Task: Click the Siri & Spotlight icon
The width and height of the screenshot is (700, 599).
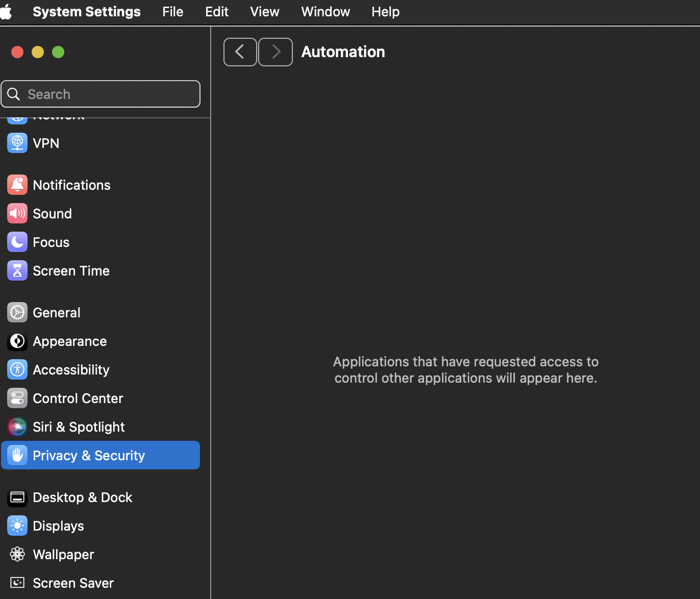Action: [17, 427]
